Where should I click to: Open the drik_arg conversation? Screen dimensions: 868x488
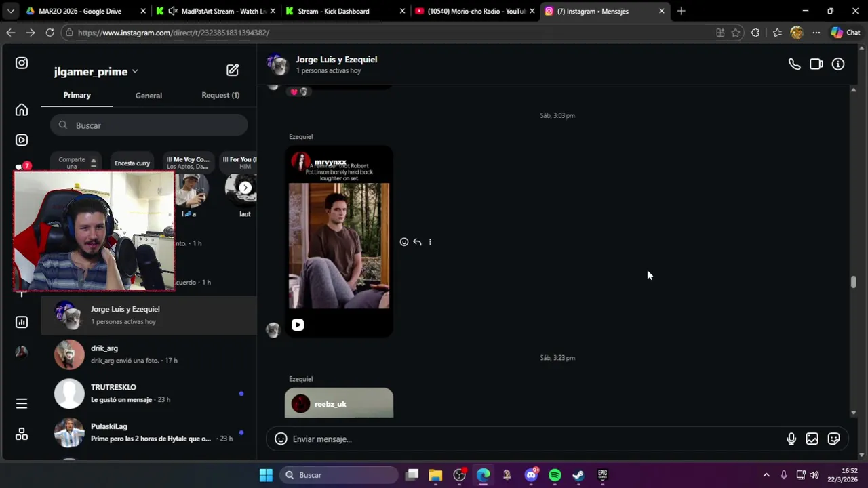tap(149, 354)
